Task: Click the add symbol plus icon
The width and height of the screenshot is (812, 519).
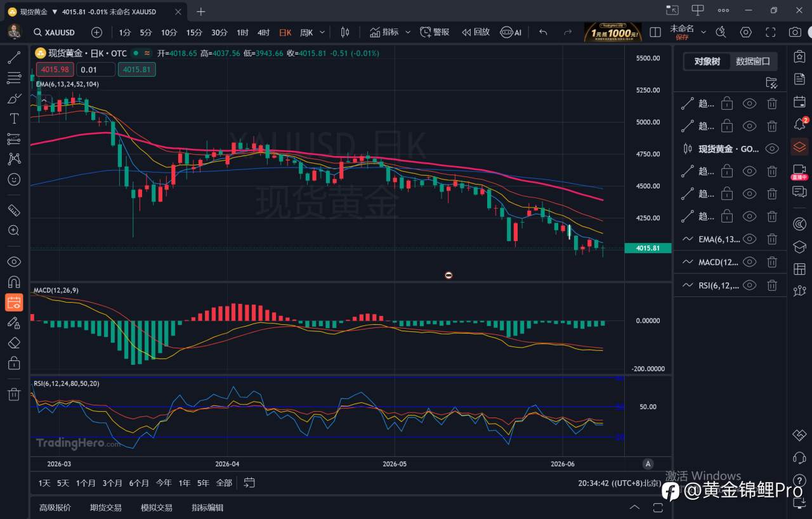Action: [96, 32]
